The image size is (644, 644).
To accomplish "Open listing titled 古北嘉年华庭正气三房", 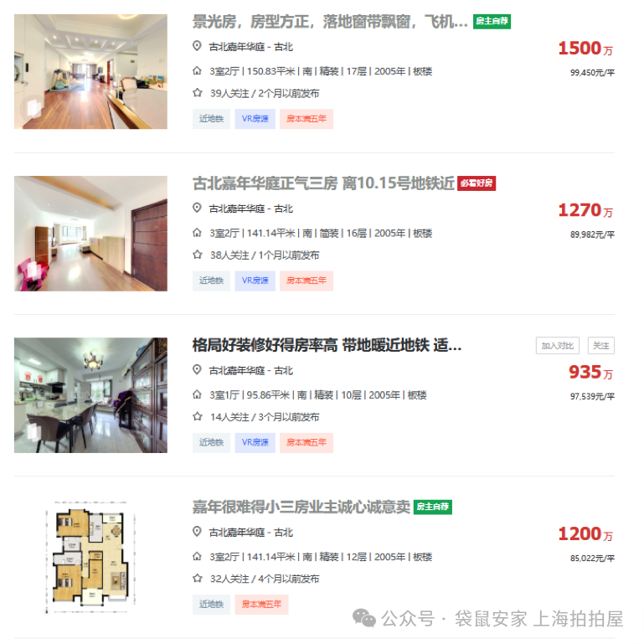I will [323, 183].
